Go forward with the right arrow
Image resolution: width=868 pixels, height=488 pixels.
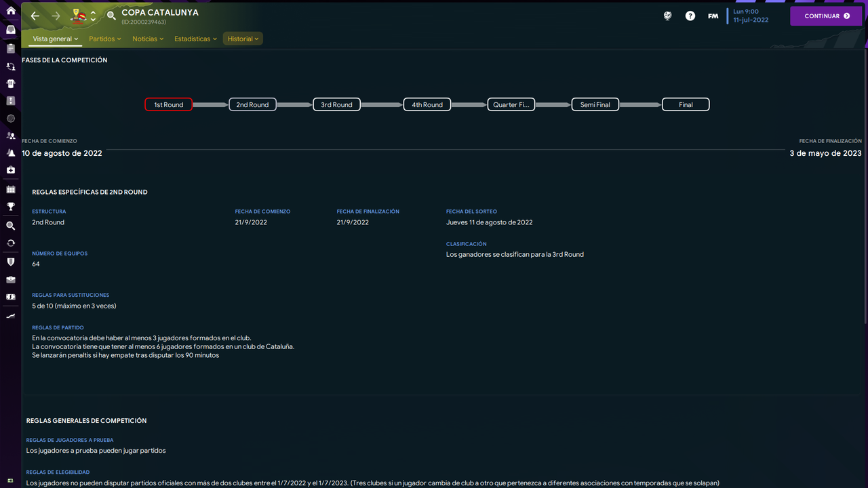[56, 16]
